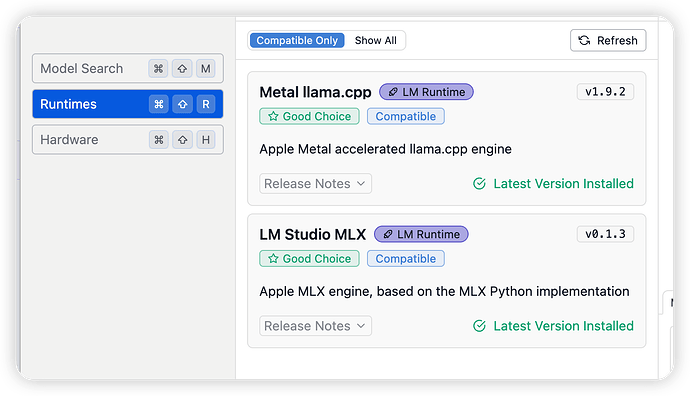Click the v1.9.2 version tag
This screenshot has width=690, height=396.
pos(606,92)
